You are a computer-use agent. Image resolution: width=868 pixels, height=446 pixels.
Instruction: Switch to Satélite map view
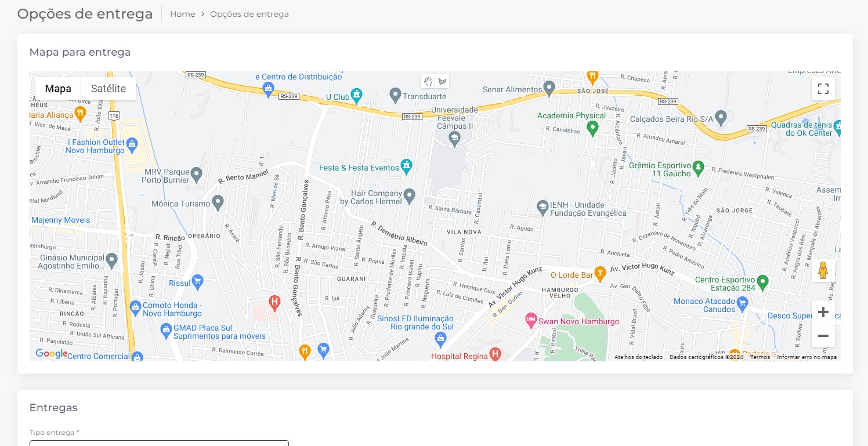[x=108, y=89]
